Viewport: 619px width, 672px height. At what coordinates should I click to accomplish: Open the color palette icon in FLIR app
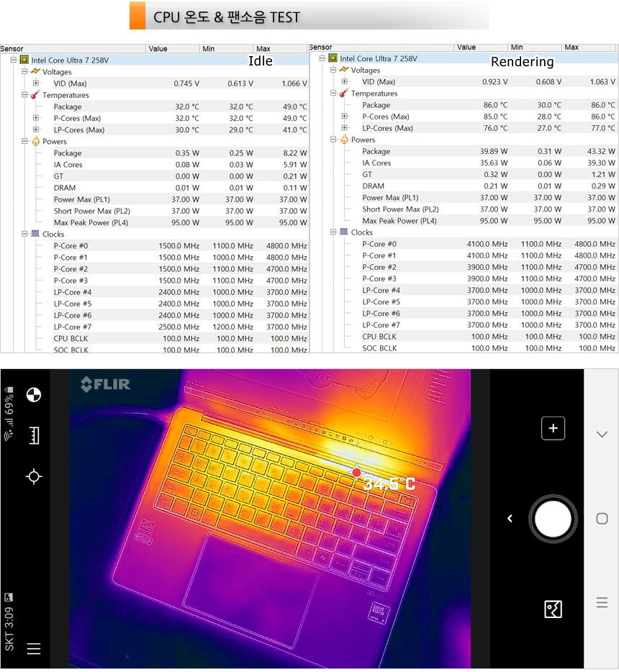tap(33, 394)
